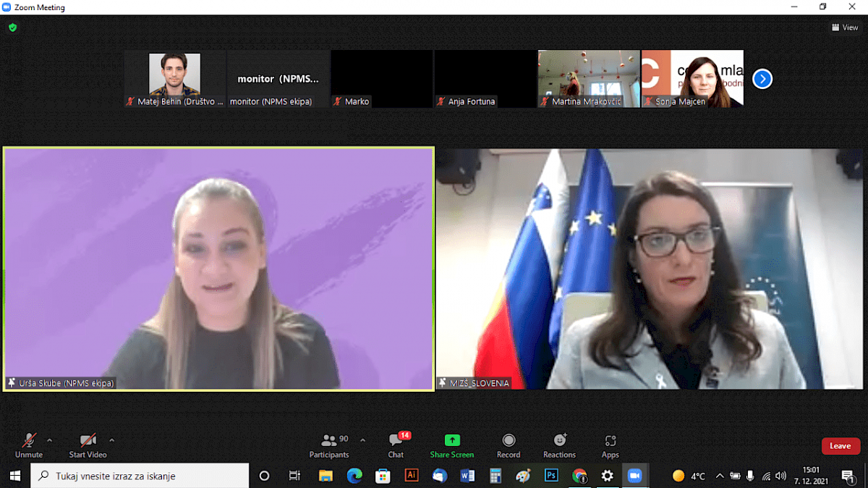Start Video camera toggle

88,445
